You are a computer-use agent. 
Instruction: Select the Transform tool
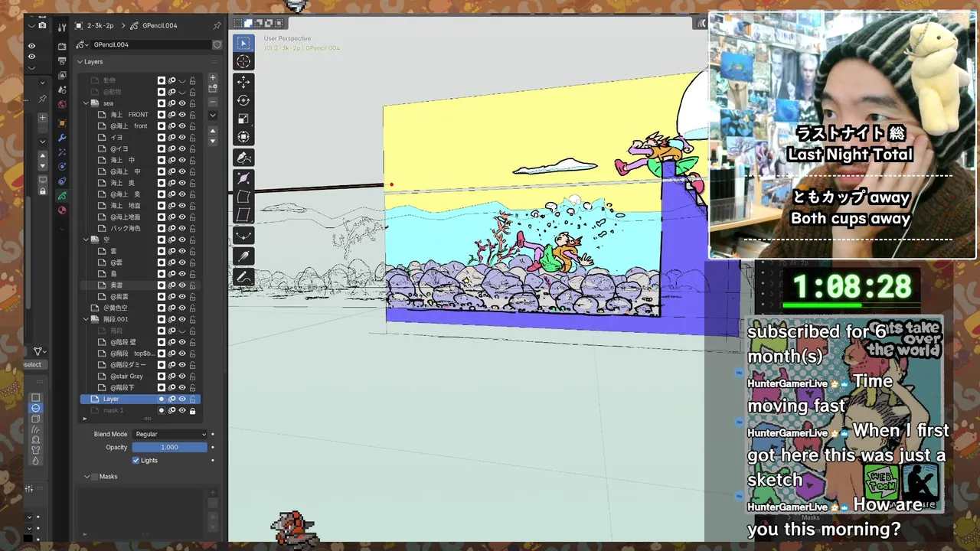pyautogui.click(x=243, y=137)
